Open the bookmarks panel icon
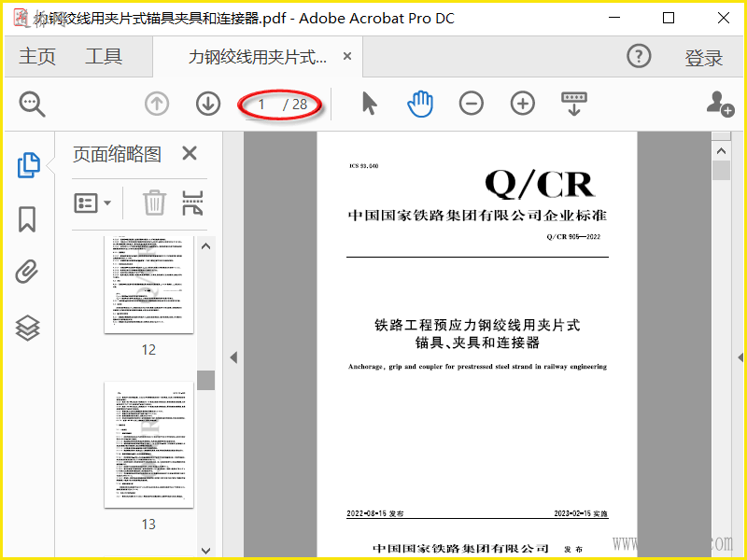The height and width of the screenshot is (560, 747). point(27,219)
